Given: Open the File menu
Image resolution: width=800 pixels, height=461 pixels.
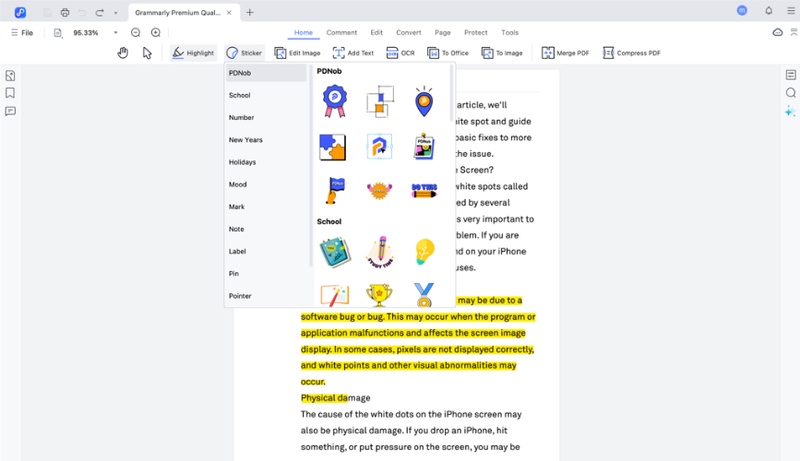Looking at the screenshot, I should point(22,33).
